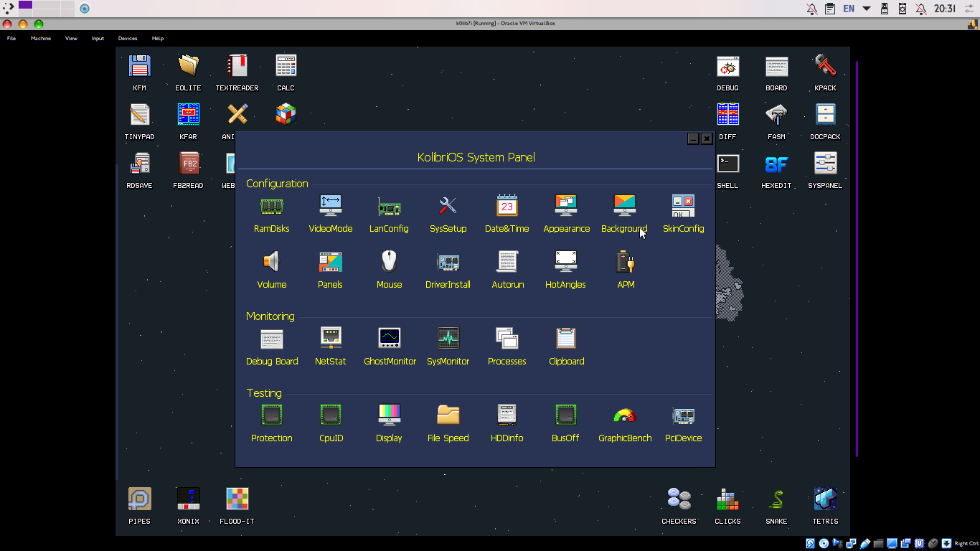Start SNAKE game icon
The width and height of the screenshot is (980, 551).
[x=776, y=499]
